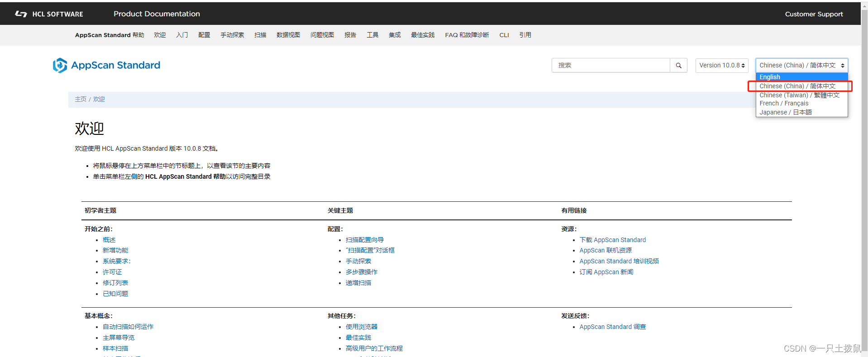Open the 数据视图 menu item
Screen dimensions: 868x357
288,35
